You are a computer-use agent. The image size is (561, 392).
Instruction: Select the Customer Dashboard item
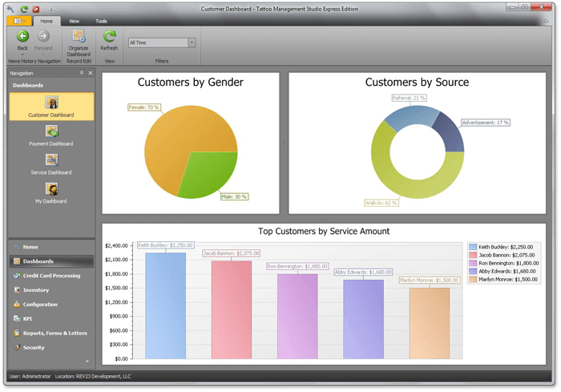click(50, 106)
